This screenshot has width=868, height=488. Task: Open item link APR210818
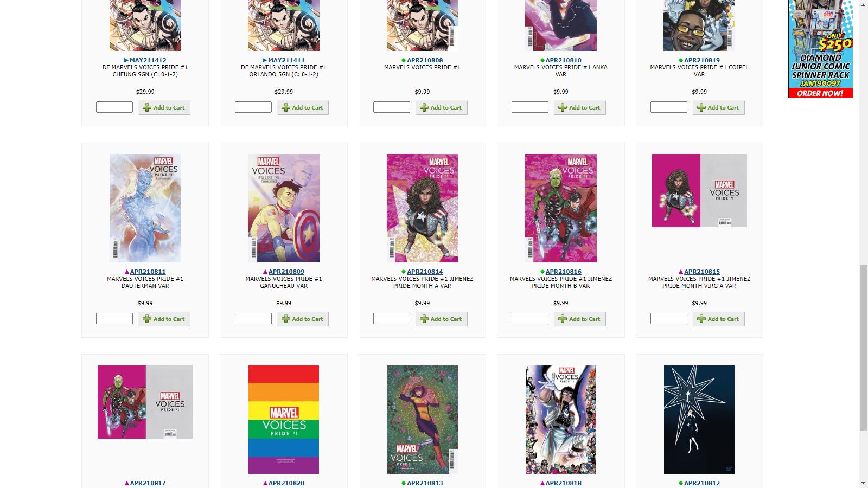[x=563, y=483]
